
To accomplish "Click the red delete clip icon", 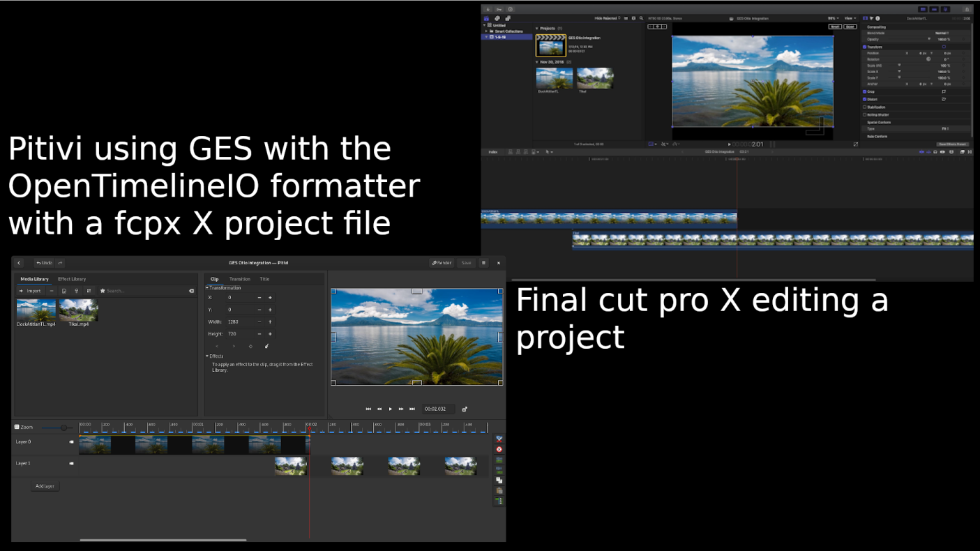I will pyautogui.click(x=499, y=449).
